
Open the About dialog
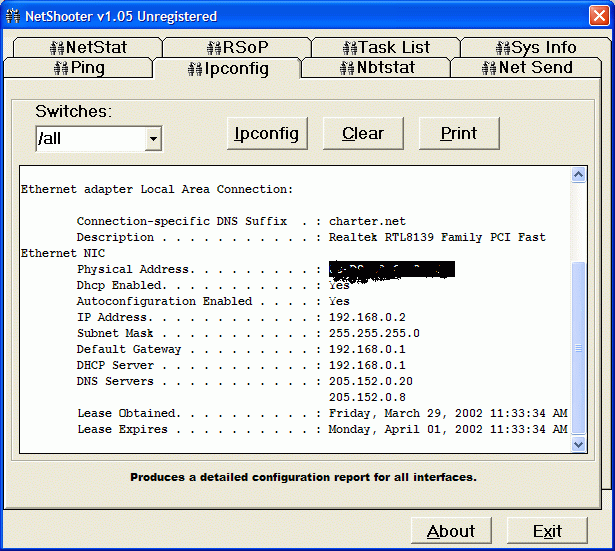pos(451,531)
